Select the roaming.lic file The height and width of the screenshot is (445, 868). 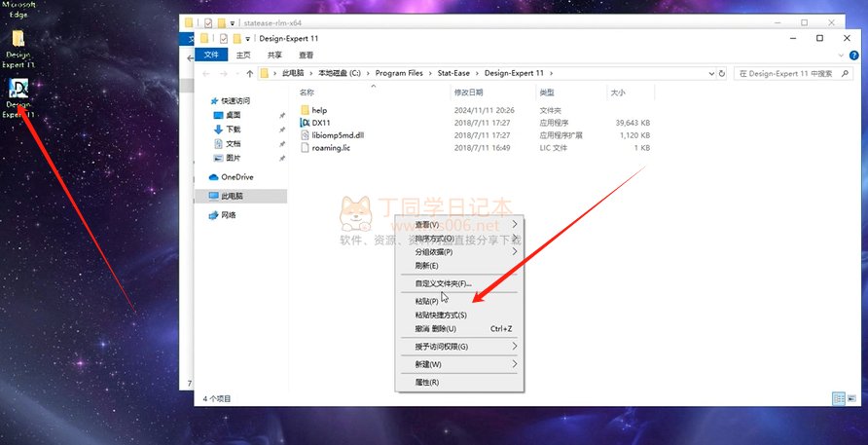(x=325, y=148)
